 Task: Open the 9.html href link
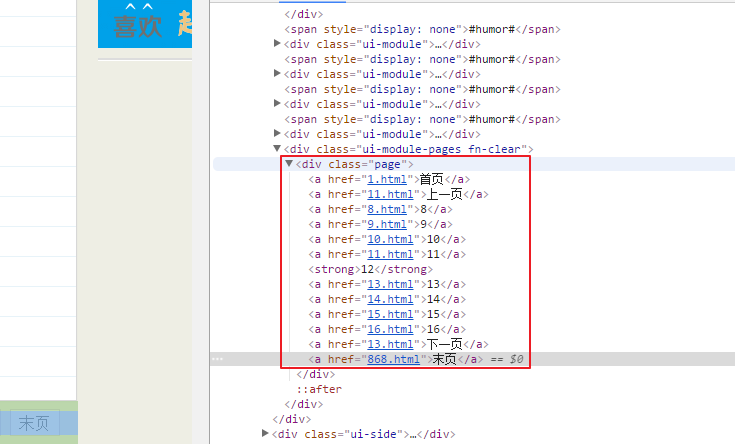click(387, 224)
